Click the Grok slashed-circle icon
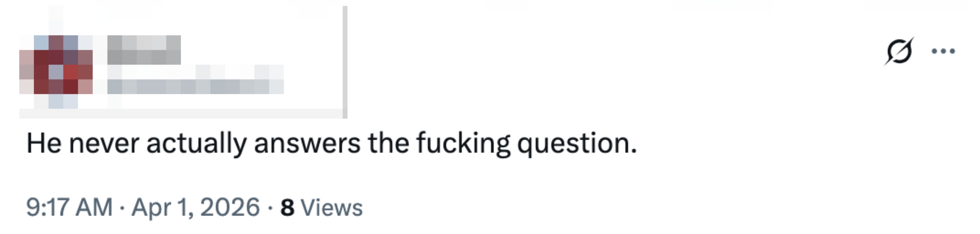The height and width of the screenshot is (234, 980). 899,51
